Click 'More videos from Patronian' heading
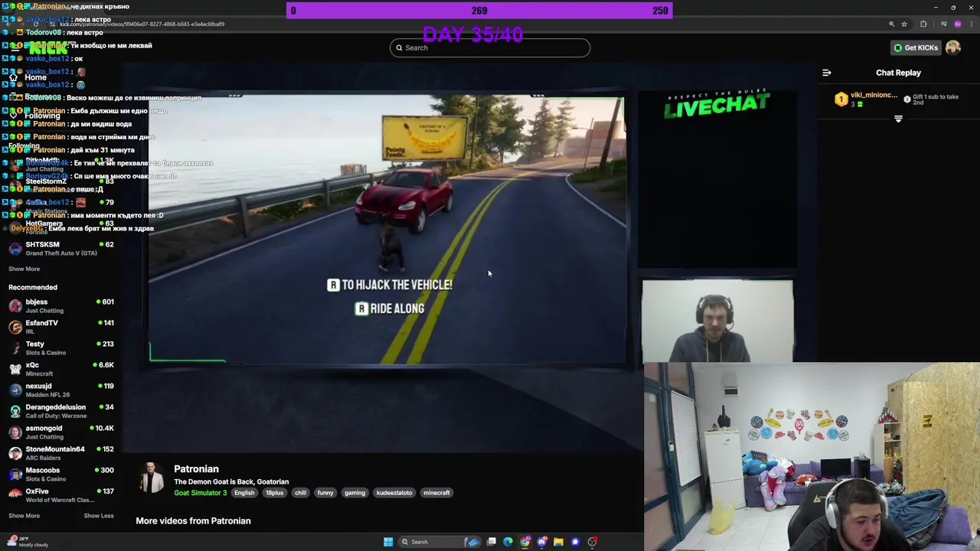This screenshot has width=980, height=551. (x=193, y=520)
